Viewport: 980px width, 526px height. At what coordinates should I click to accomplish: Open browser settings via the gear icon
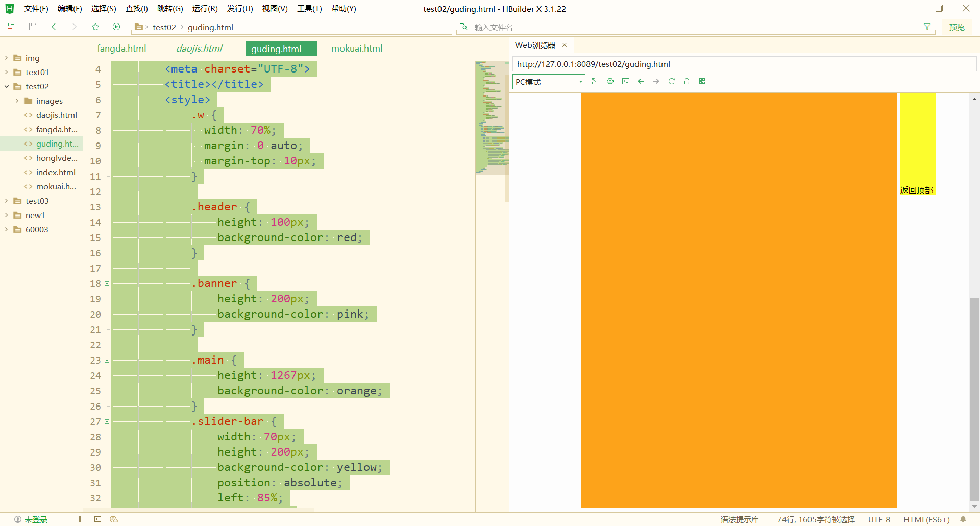pyautogui.click(x=610, y=81)
